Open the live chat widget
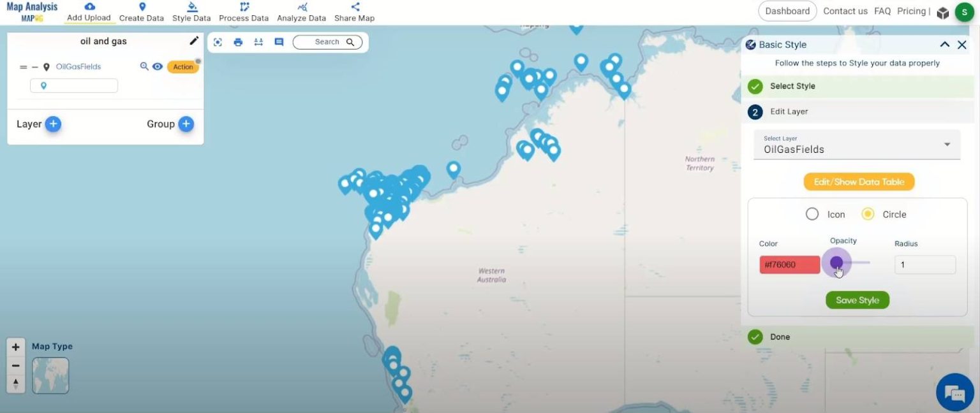The height and width of the screenshot is (413, 980). point(955,393)
